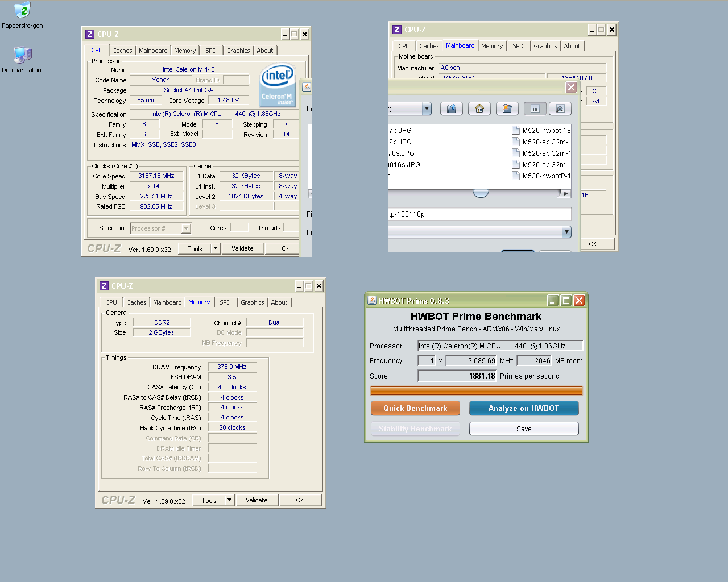Click Validate in the CPU-Z memory window
The image size is (728, 582).
click(x=257, y=500)
